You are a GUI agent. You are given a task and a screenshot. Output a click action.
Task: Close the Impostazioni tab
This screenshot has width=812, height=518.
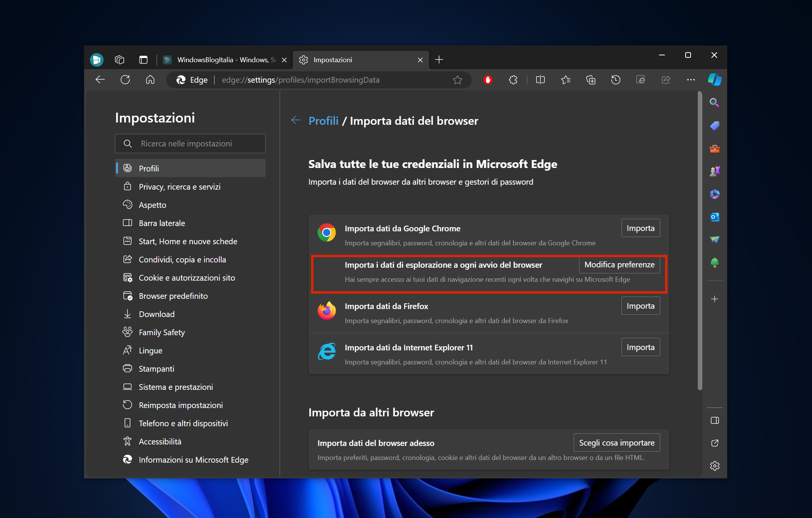pos(420,60)
